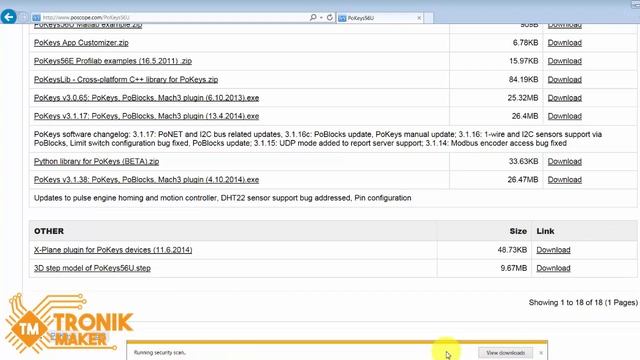Open Python library for PoKeys (BETA) link
This screenshot has width=640, height=360.
[x=96, y=162]
